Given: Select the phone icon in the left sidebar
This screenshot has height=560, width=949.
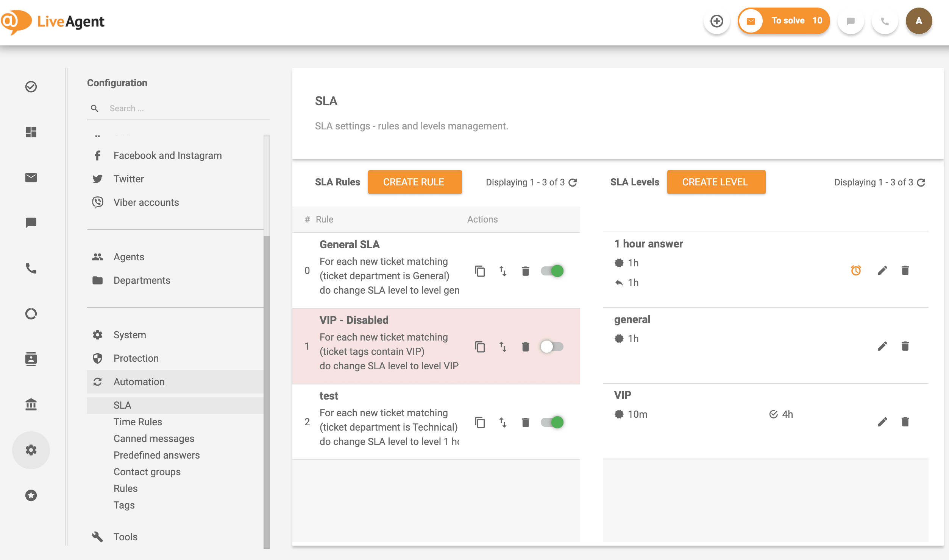Looking at the screenshot, I should [x=31, y=269].
